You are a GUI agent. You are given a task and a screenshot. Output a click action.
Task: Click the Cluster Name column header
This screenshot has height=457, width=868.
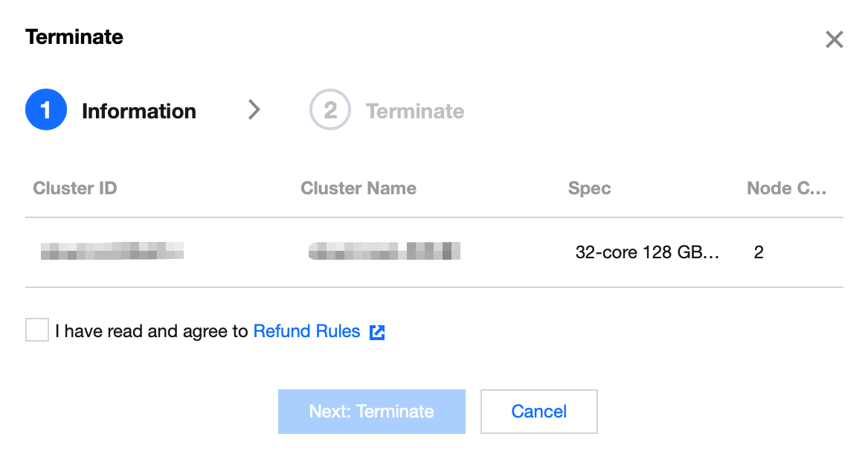pyautogui.click(x=359, y=188)
